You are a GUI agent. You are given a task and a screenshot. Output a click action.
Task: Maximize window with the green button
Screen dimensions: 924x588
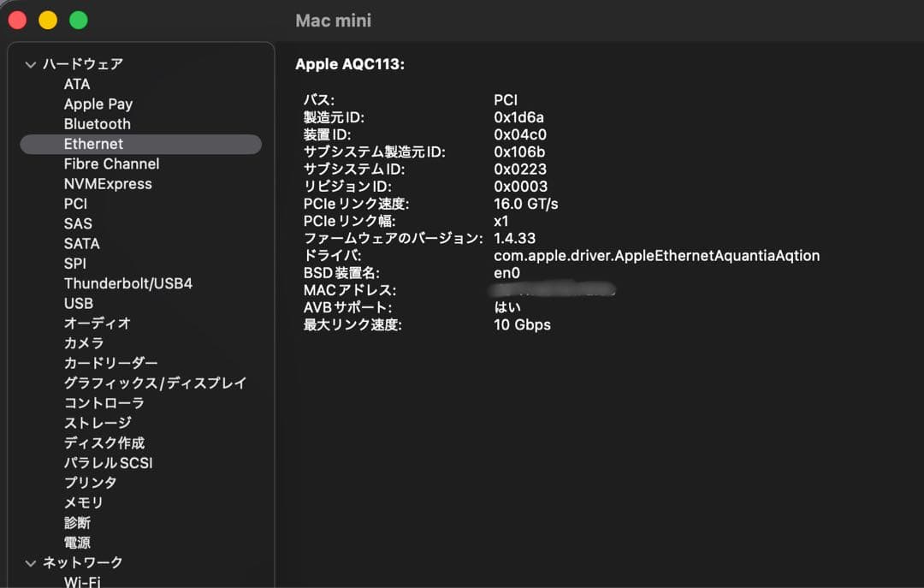79,20
